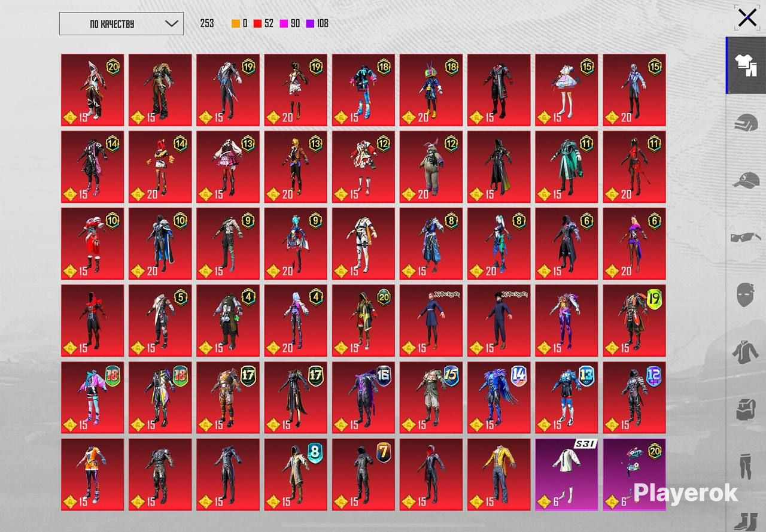Select the yellow jacket outfit
Screen dimensions: 766x532
point(499,475)
